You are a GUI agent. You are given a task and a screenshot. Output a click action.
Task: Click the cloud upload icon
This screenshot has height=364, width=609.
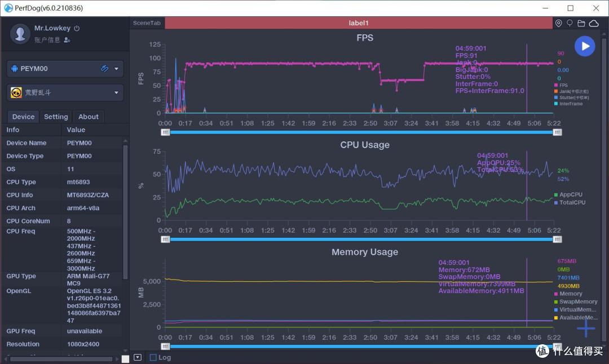click(594, 23)
